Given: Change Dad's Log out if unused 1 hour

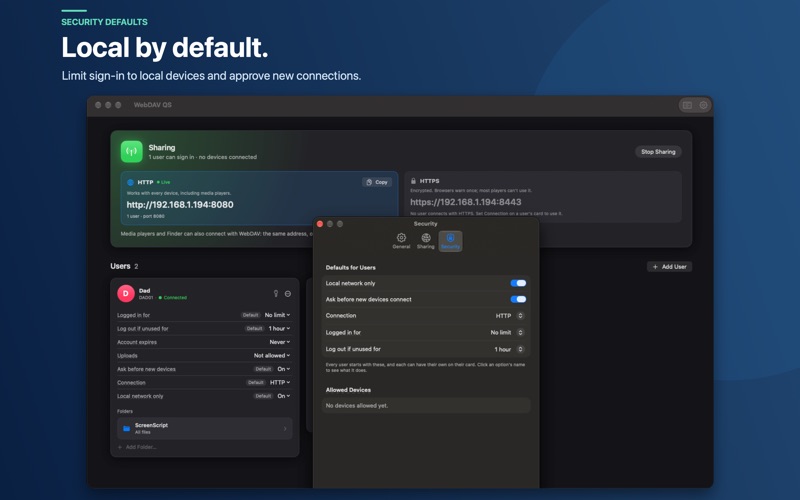Looking at the screenshot, I should point(279,329).
